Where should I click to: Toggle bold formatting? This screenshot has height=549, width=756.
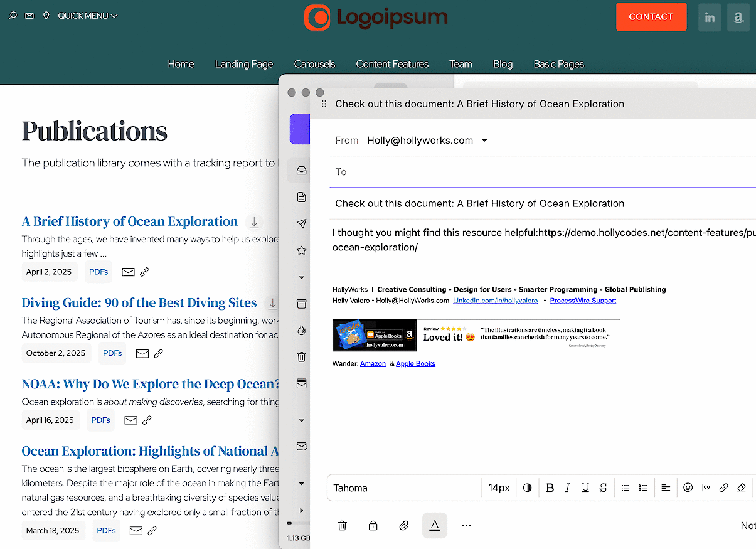(x=550, y=488)
